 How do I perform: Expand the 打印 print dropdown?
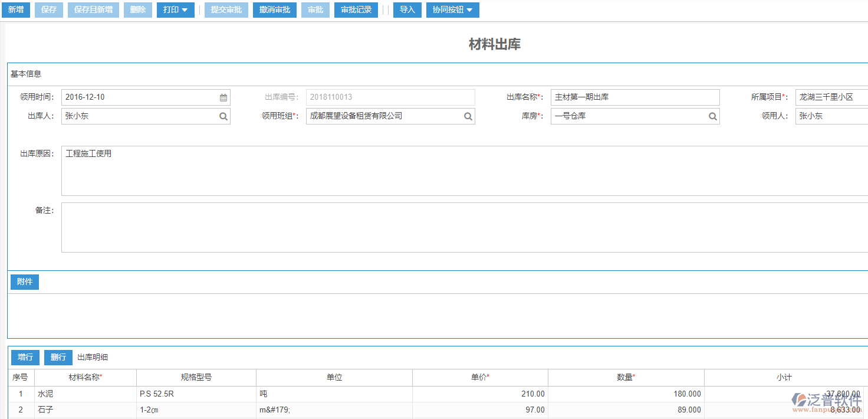pyautogui.click(x=175, y=9)
